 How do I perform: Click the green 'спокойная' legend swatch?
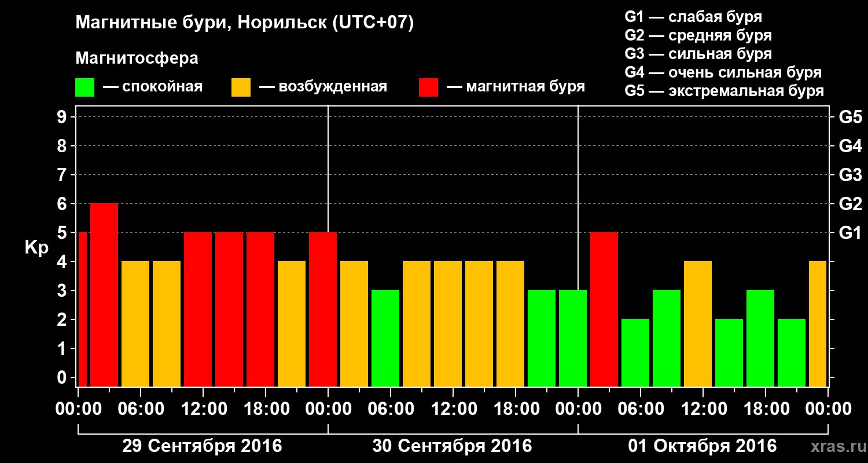(x=84, y=87)
